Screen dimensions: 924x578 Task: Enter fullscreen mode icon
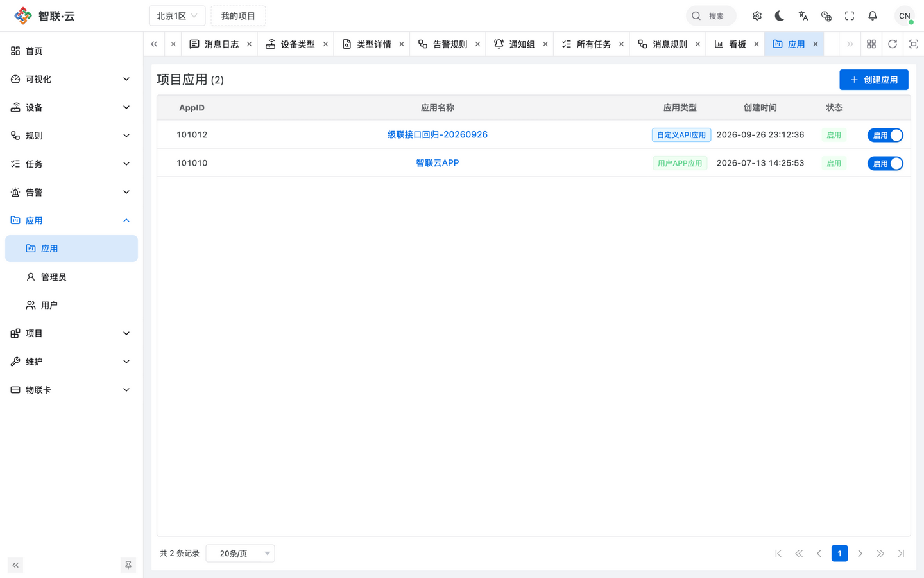click(850, 16)
